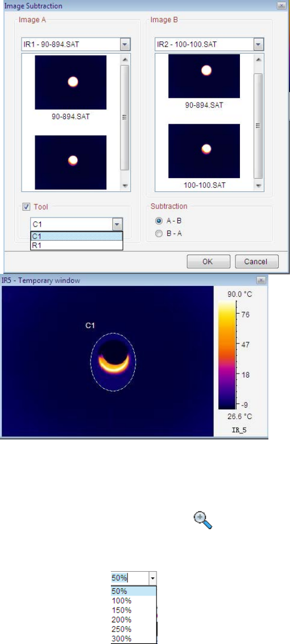Screen dimensions: 290x644
Task: Click the temperature color scale bar
Action: pyautogui.click(x=227, y=355)
